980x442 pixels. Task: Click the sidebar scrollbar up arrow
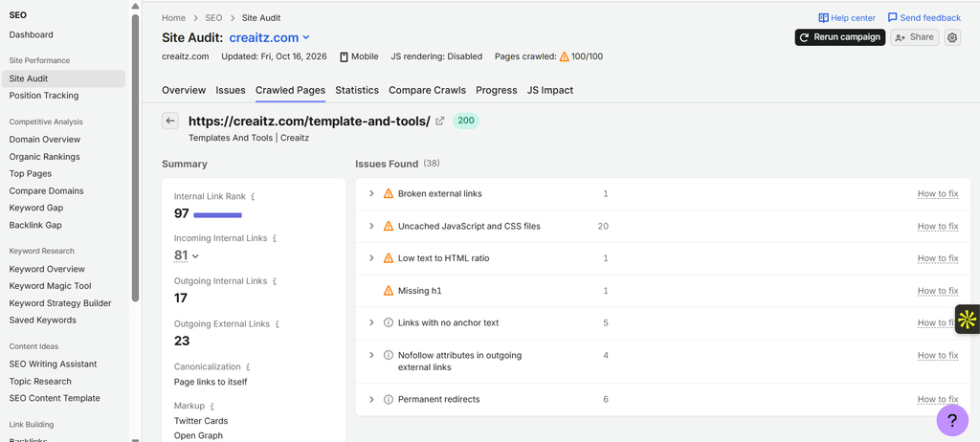[135, 7]
